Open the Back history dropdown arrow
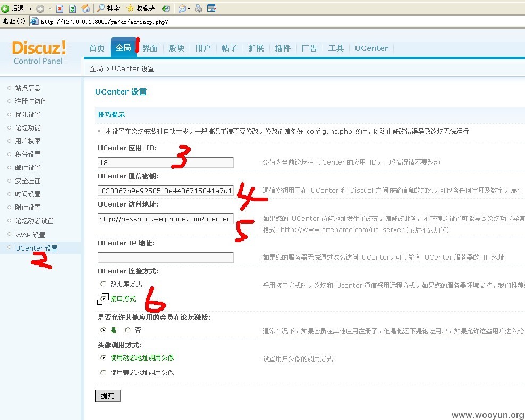 (x=30, y=8)
